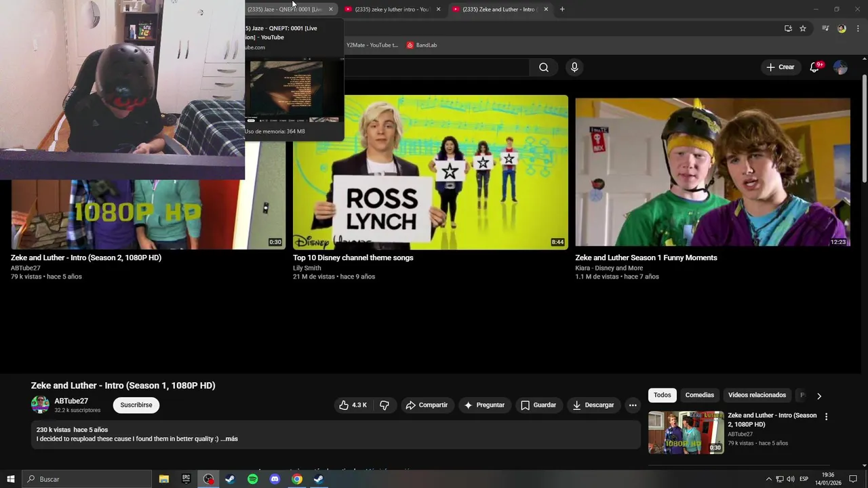The image size is (868, 488).
Task: Switch ESP keyboard language
Action: (804, 479)
